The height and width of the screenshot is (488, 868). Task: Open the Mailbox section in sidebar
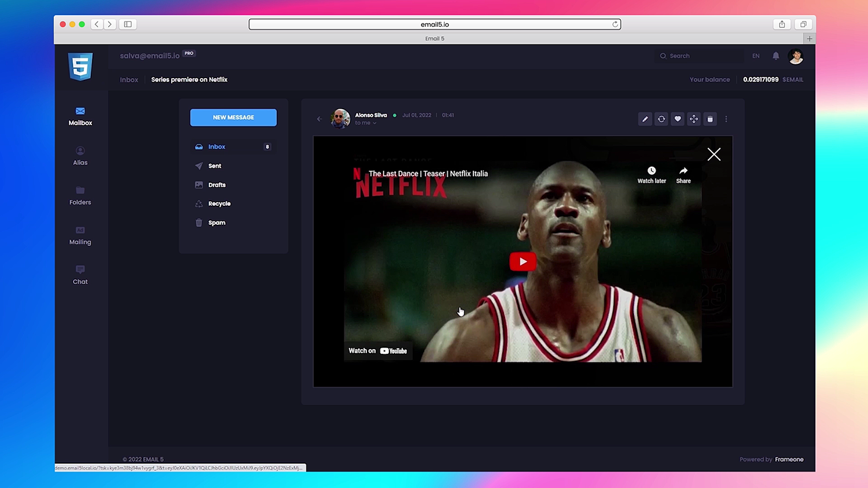point(80,116)
